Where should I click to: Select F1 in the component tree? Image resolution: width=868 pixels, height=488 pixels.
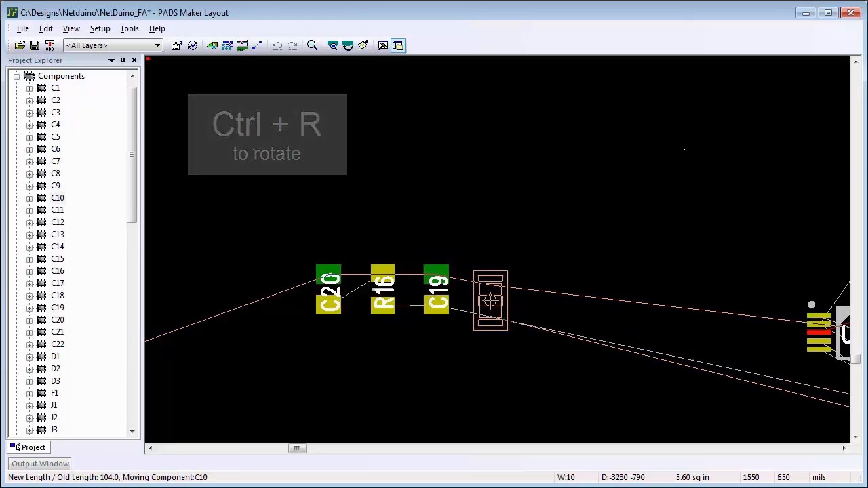click(54, 393)
